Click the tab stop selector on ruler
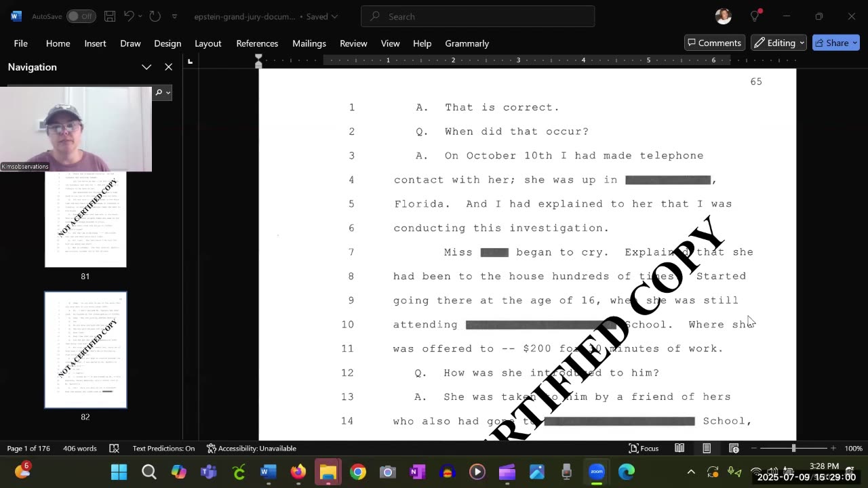Screen dimensions: 868x488 point(190,62)
